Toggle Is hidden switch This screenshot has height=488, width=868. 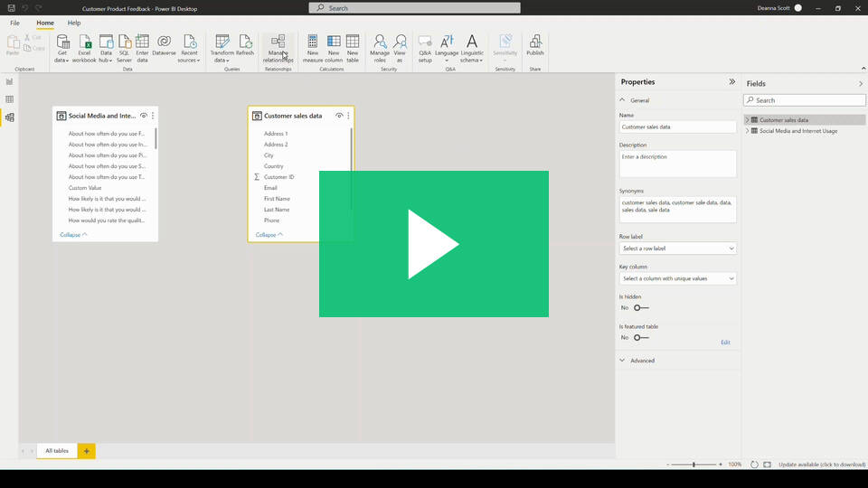click(641, 307)
